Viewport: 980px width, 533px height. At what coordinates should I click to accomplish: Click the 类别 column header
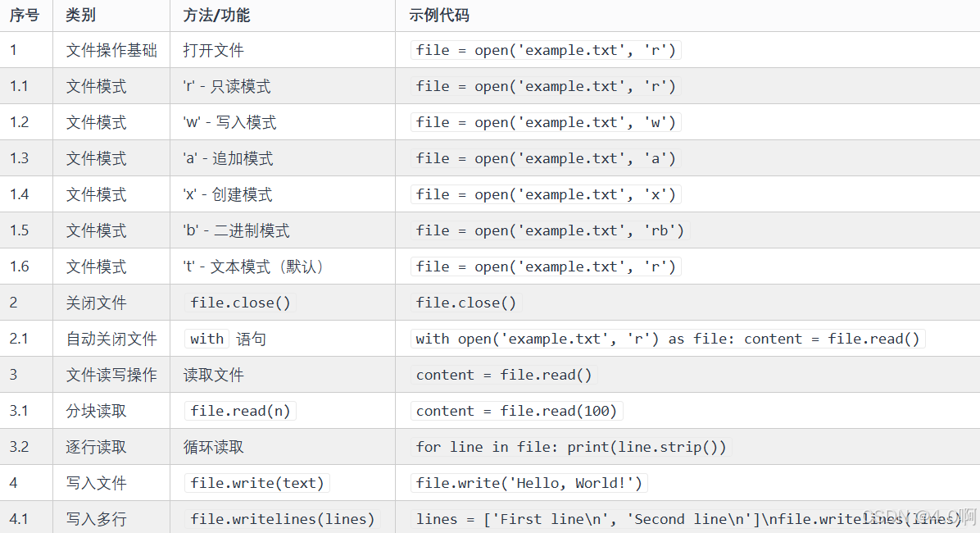pyautogui.click(x=80, y=15)
